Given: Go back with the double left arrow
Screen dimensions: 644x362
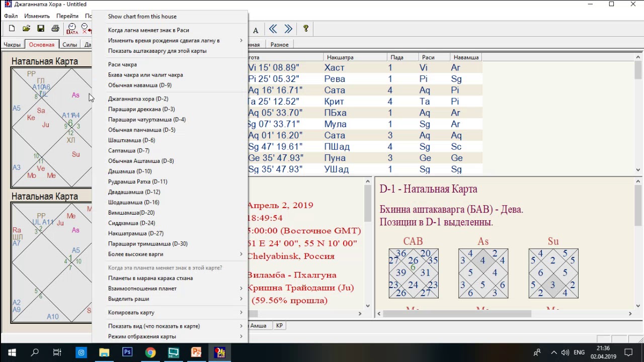Looking at the screenshot, I should click(x=273, y=29).
